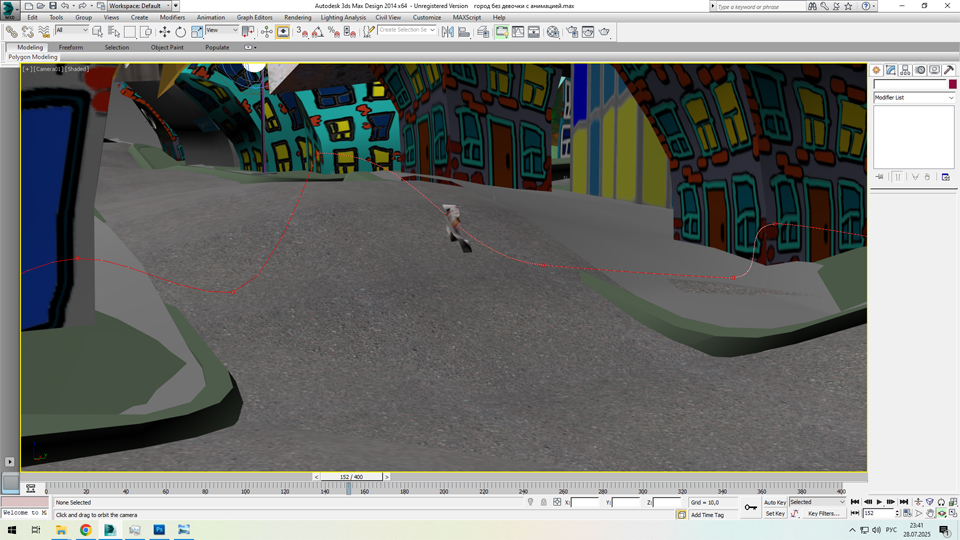This screenshot has width=960, height=540.
Task: Select the Move transform tool
Action: coord(165,32)
